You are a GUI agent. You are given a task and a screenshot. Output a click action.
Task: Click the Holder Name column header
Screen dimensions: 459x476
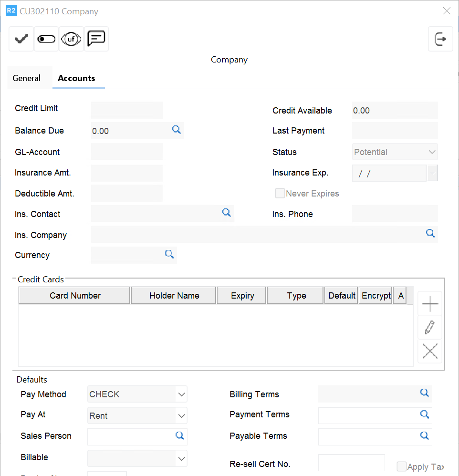(174, 296)
